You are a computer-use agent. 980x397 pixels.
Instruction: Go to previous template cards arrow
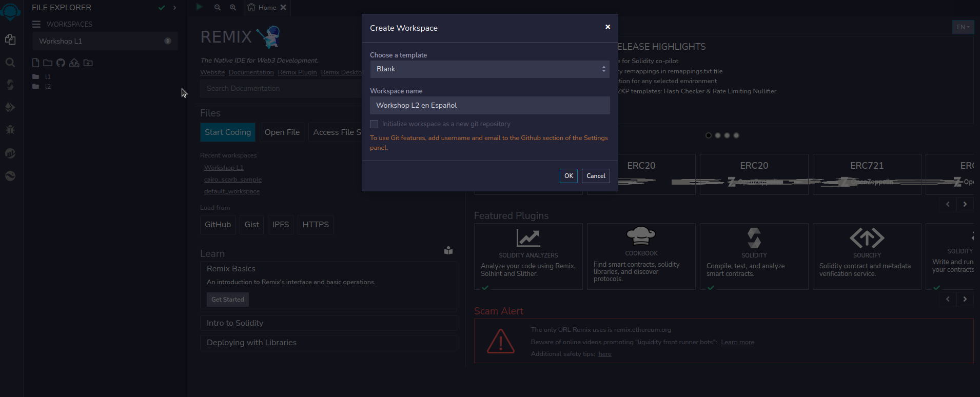948,204
